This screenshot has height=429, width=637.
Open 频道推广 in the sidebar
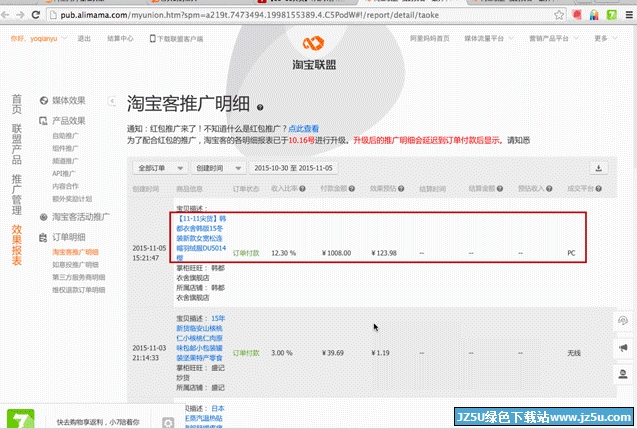tap(65, 161)
